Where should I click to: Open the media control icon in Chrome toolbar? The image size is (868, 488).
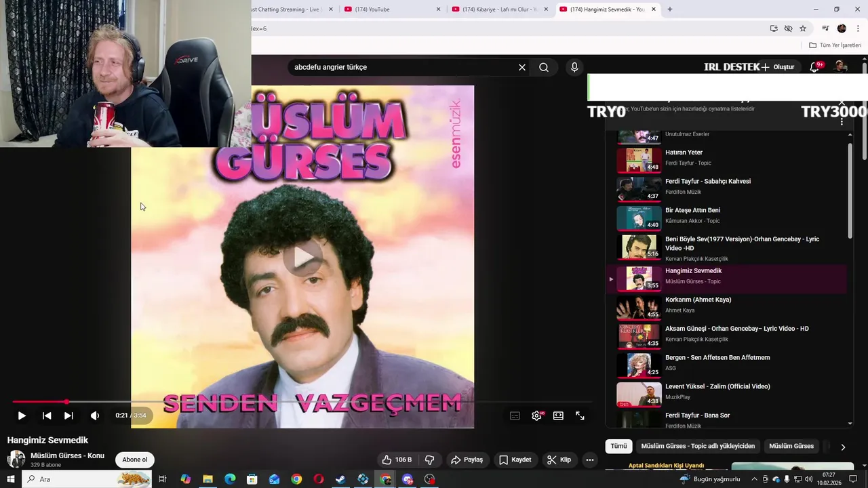click(825, 28)
